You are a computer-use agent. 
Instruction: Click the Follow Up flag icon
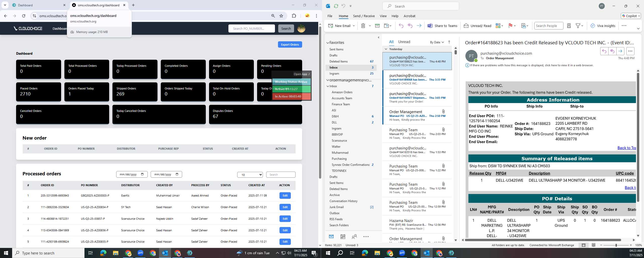point(511,26)
